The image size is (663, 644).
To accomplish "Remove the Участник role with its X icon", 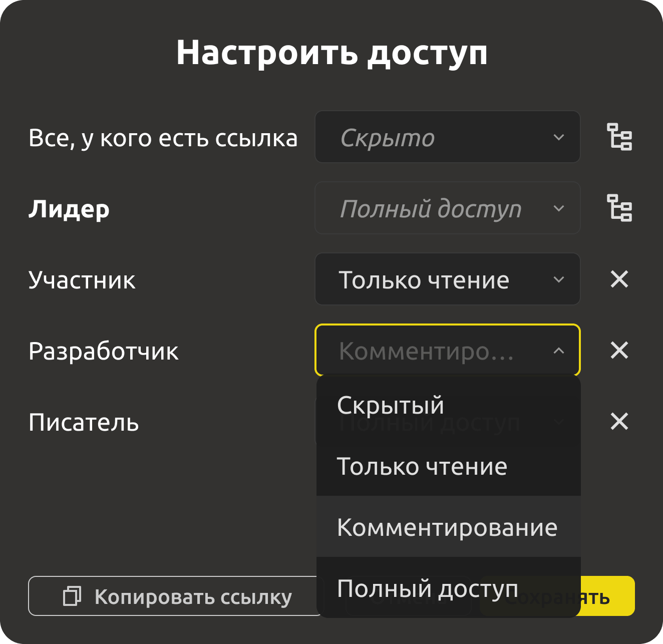I will click(619, 279).
